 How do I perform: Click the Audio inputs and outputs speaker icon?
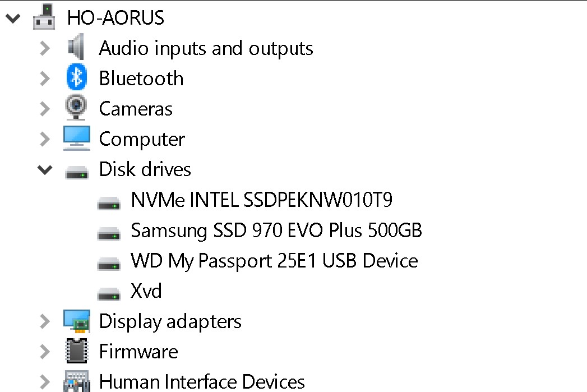click(x=76, y=48)
